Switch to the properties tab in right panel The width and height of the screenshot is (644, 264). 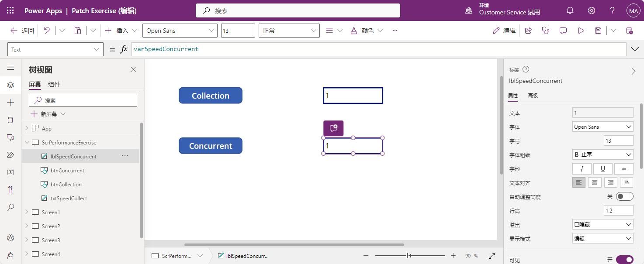tap(512, 96)
